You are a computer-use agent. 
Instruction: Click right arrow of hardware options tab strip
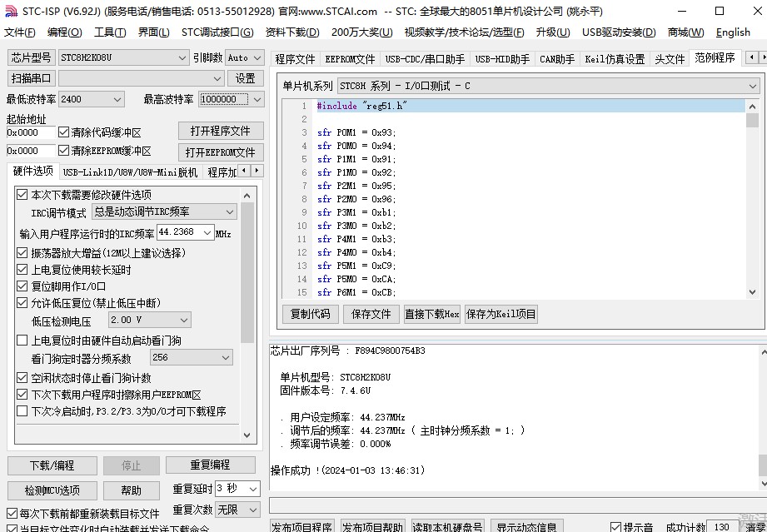(256, 171)
